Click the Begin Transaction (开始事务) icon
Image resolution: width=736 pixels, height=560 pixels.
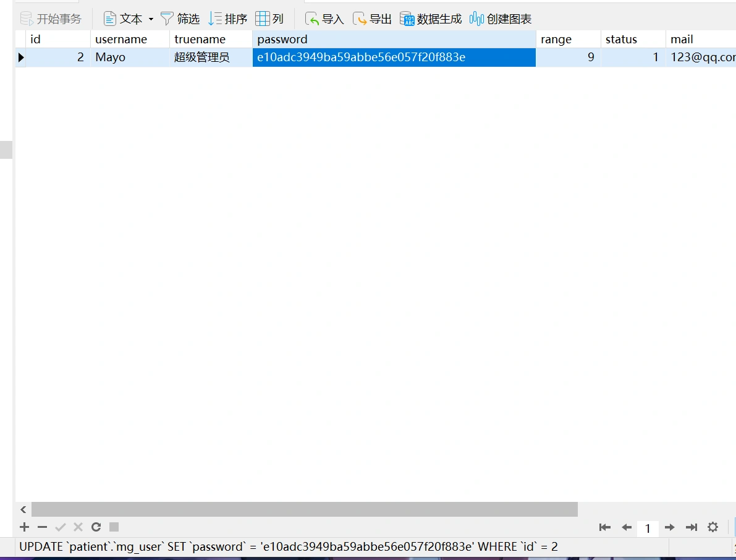coord(27,19)
